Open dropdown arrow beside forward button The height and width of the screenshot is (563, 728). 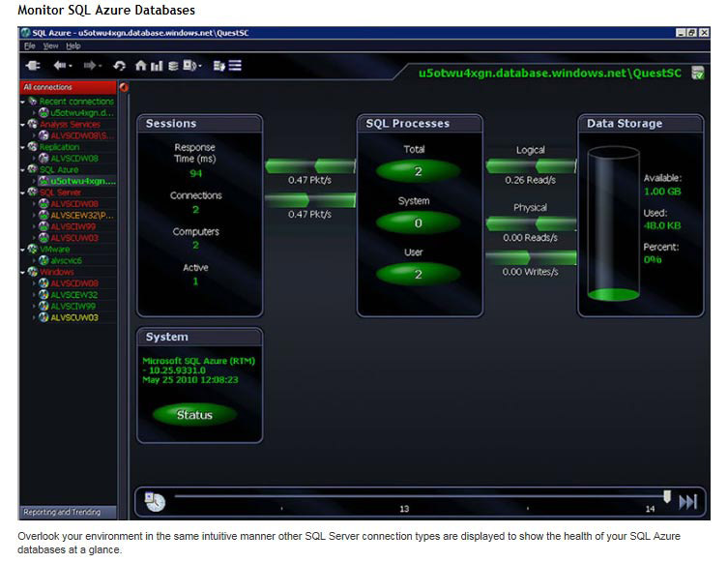101,66
